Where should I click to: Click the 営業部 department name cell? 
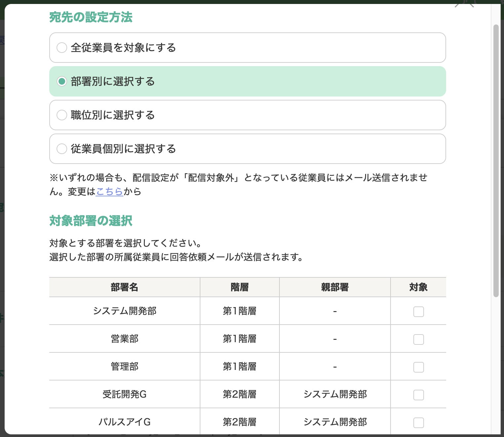pyautogui.click(x=124, y=339)
